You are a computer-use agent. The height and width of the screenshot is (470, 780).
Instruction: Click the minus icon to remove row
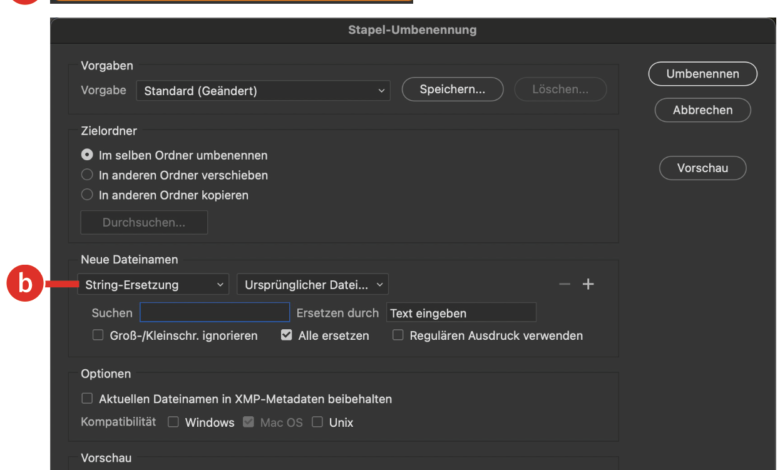[565, 284]
